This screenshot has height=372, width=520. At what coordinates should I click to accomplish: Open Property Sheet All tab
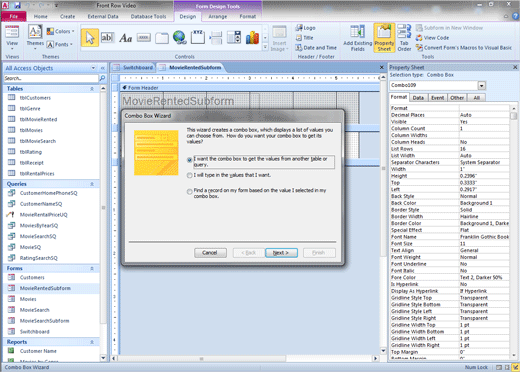[477, 98]
